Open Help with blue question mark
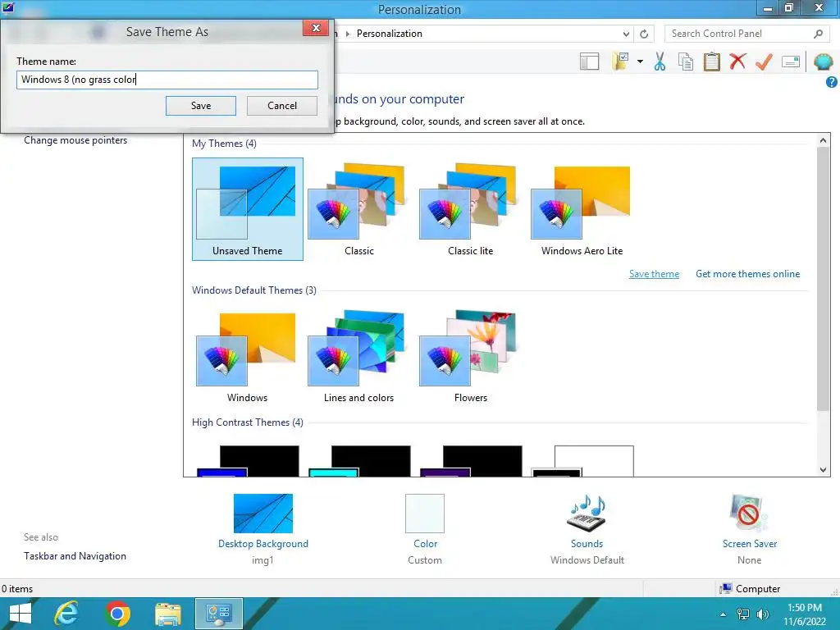 [832, 82]
